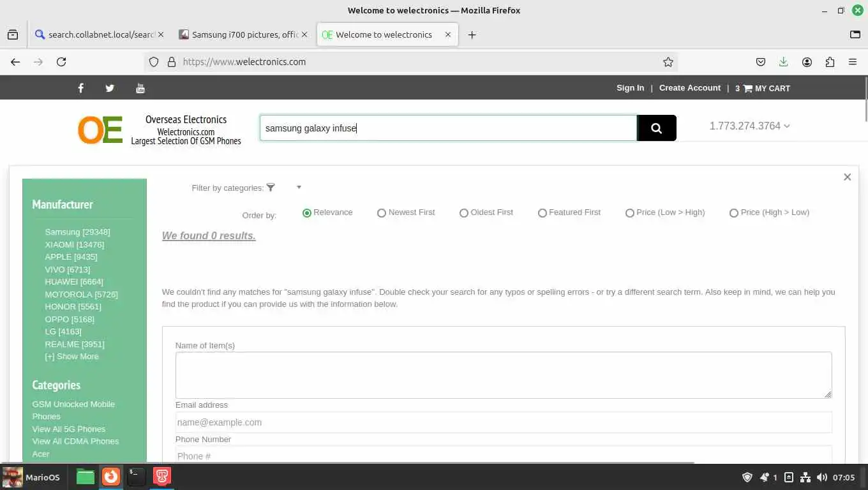The width and height of the screenshot is (868, 490).
Task: Close the search results panel
Action: point(847,177)
